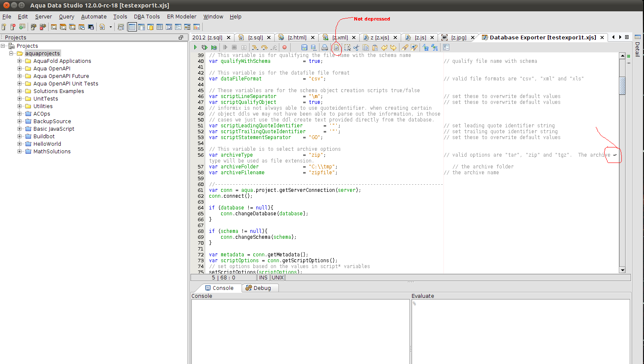The image size is (644, 364).
Task: Switch to the [z.jpg] tab
Action: (459, 37)
